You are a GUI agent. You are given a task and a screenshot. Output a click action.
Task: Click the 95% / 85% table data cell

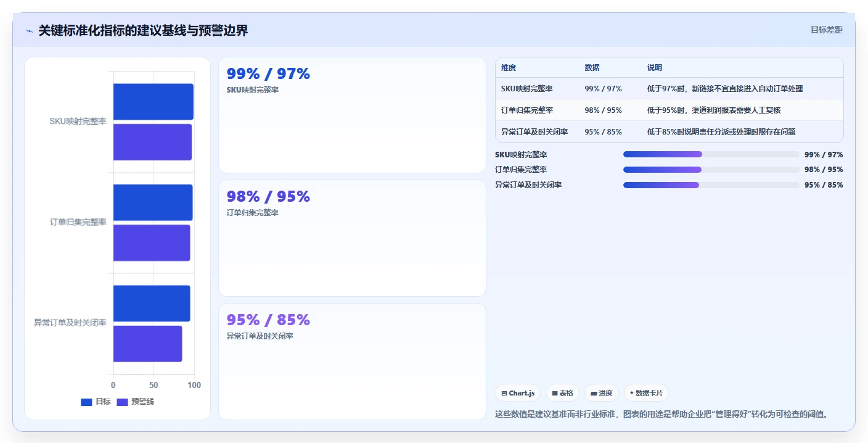(x=603, y=132)
